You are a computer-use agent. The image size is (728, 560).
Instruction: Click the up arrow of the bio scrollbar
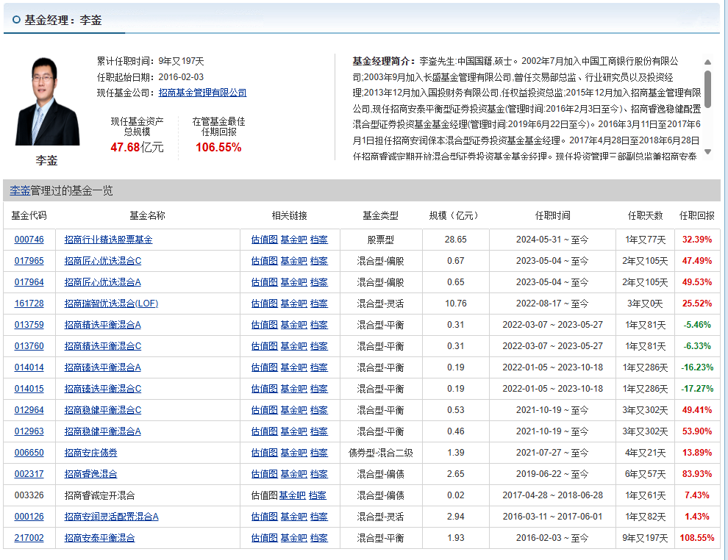pos(707,62)
